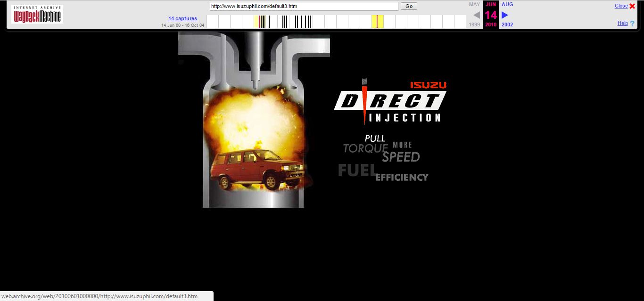Viewport: 644px width, 301px height.
Task: Click the MORE text
Action: click(x=402, y=145)
